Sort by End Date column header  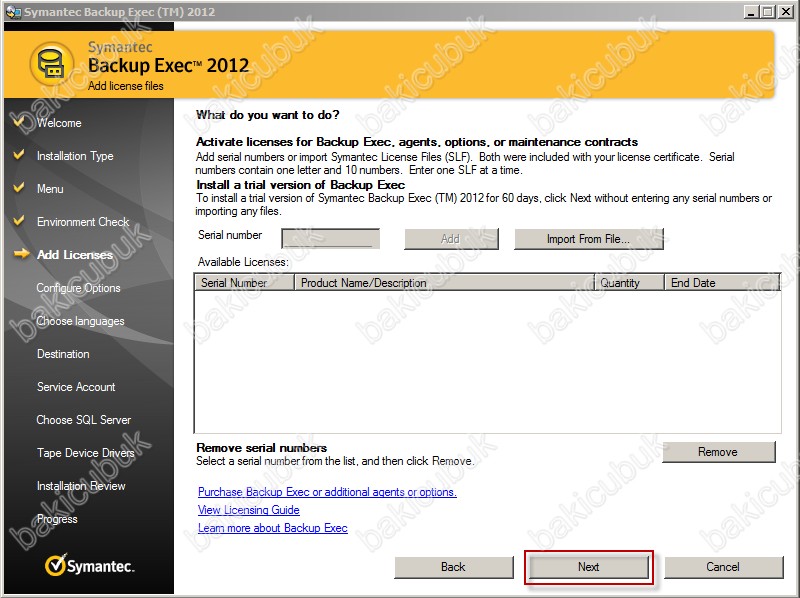point(722,283)
